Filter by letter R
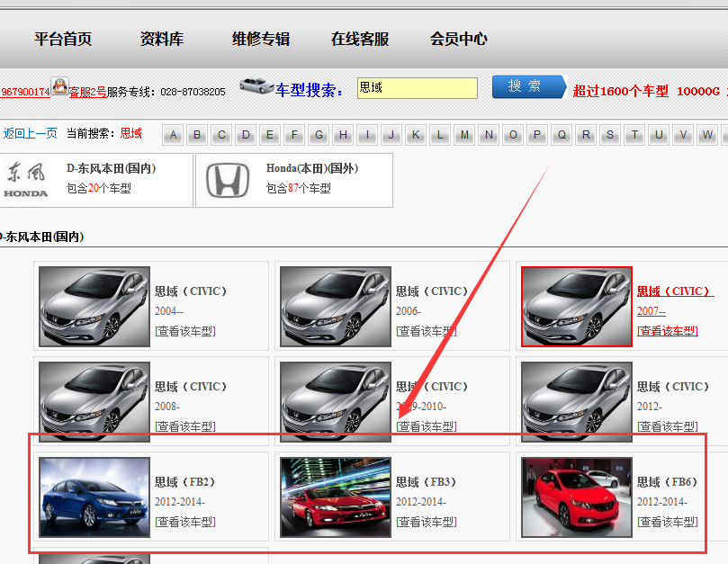The image size is (728, 564). coord(586,135)
